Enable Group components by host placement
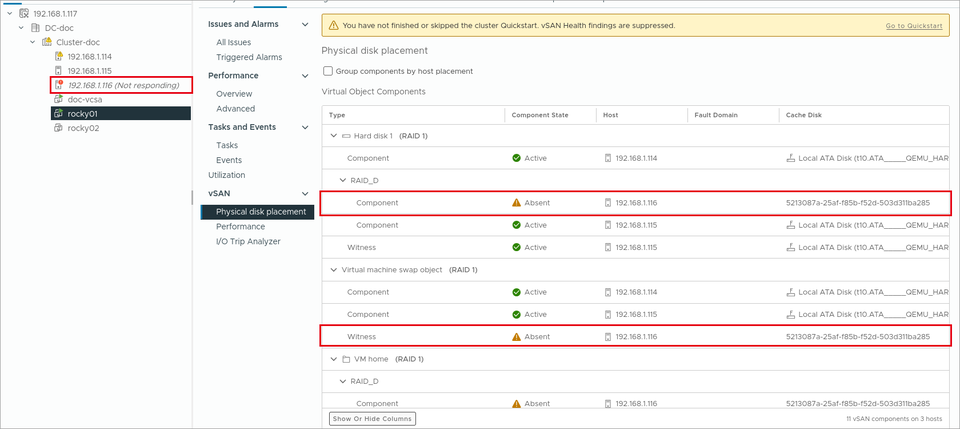 (x=328, y=71)
